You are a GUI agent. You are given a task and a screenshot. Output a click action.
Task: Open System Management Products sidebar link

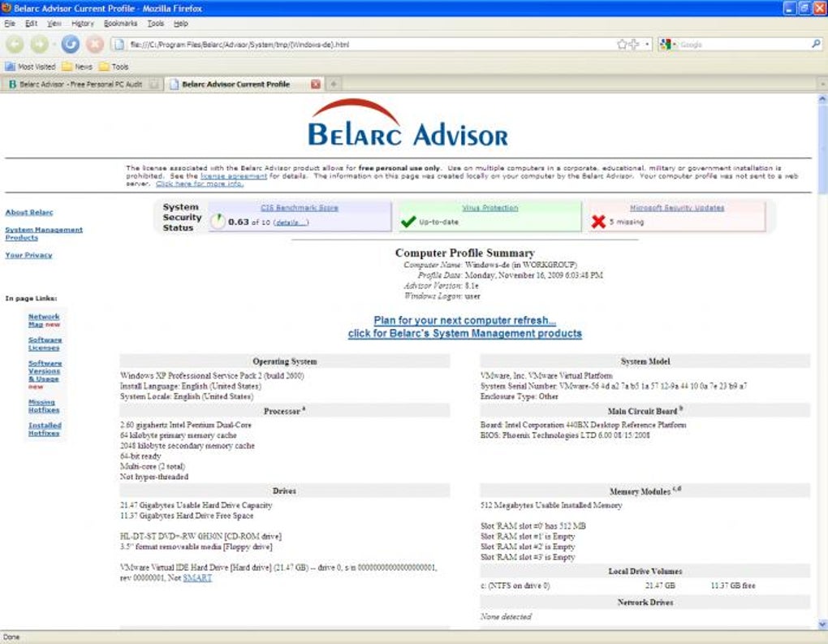(44, 234)
